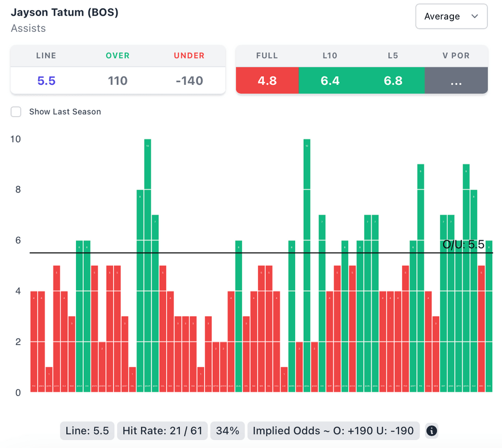Click the 34% hit rate badge

[227, 431]
